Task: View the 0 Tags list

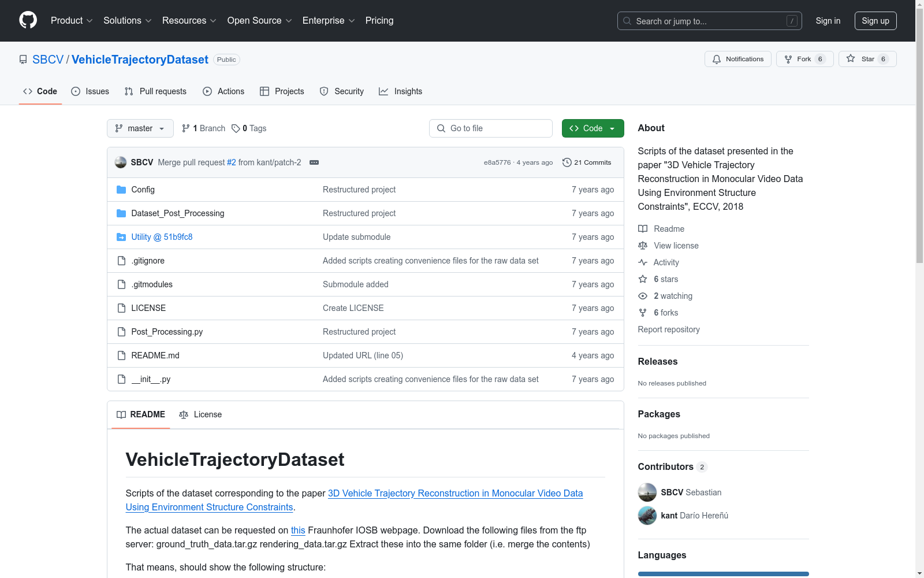Action: tap(249, 128)
